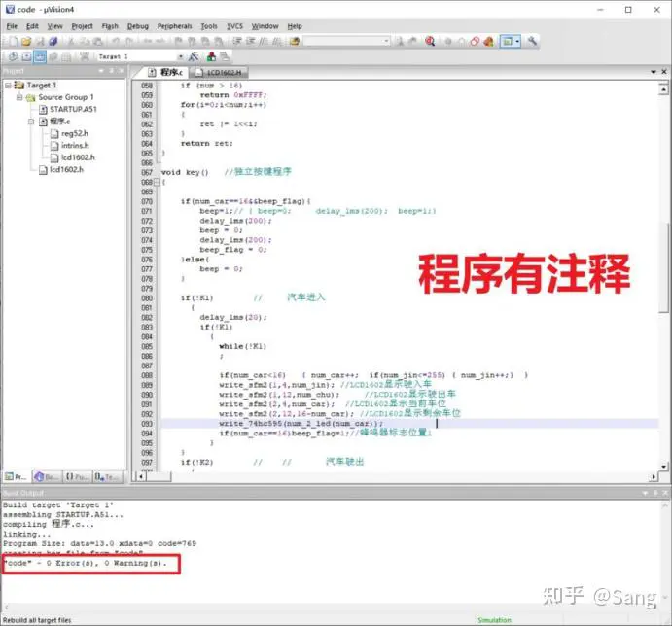This screenshot has height=626, width=672.
Task: Close the Build Output panel
Action: tap(665, 493)
